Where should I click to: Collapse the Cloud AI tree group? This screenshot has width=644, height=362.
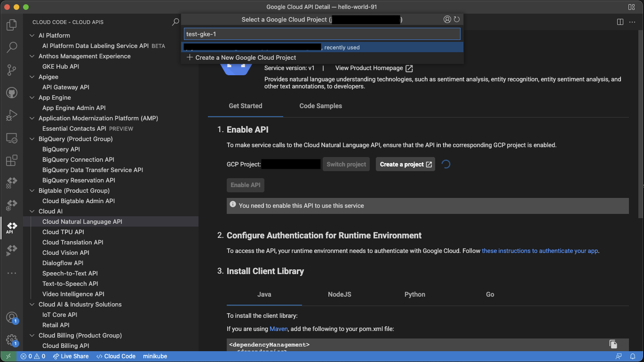pyautogui.click(x=32, y=211)
